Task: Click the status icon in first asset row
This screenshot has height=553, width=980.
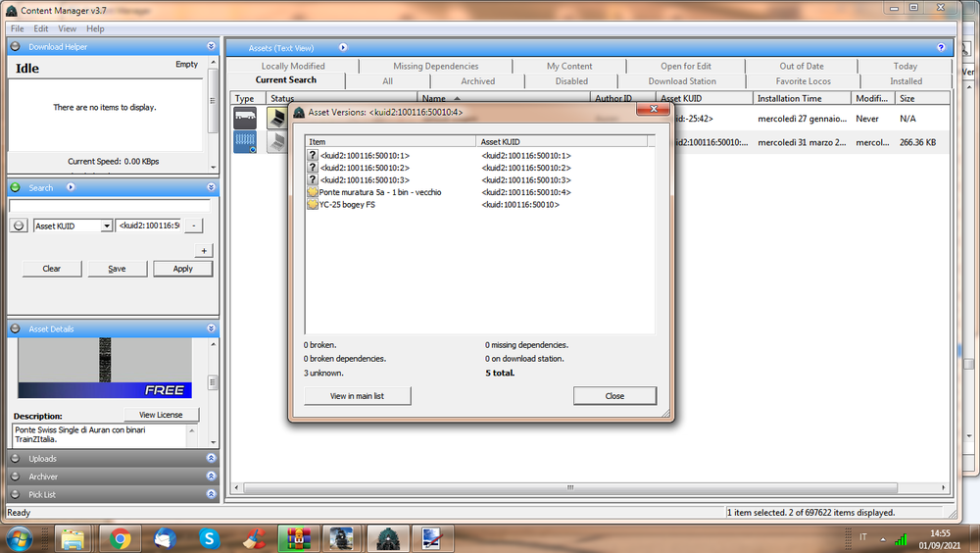Action: (277, 117)
